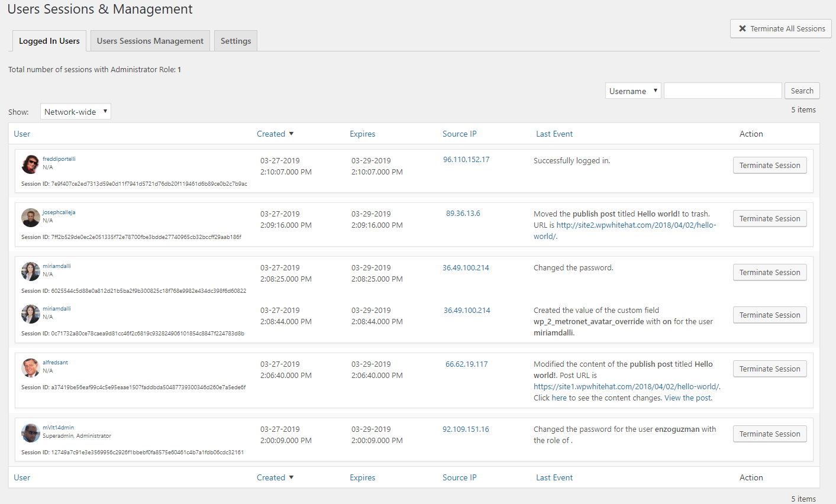Click the Search button
The width and height of the screenshot is (836, 504).
[x=802, y=91]
